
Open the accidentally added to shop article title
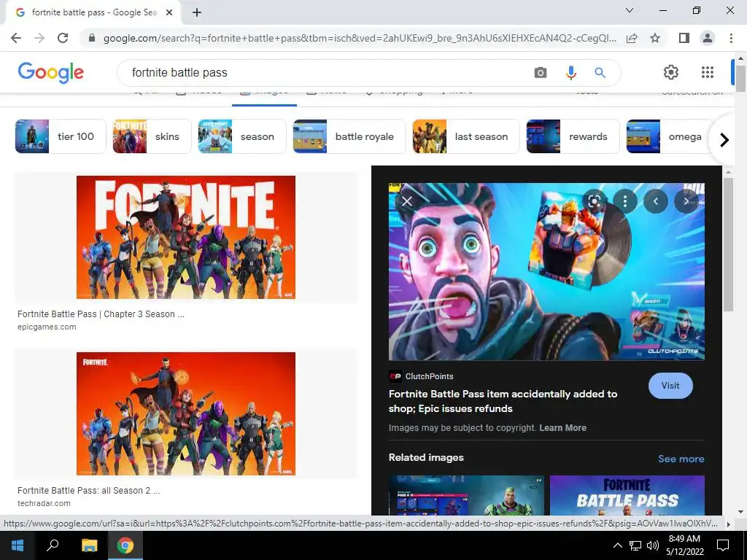503,402
